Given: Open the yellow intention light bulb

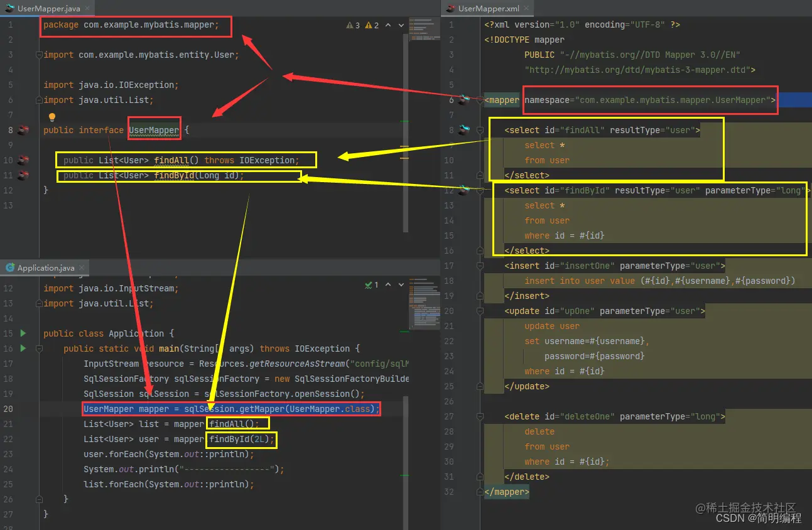Looking at the screenshot, I should coord(52,117).
